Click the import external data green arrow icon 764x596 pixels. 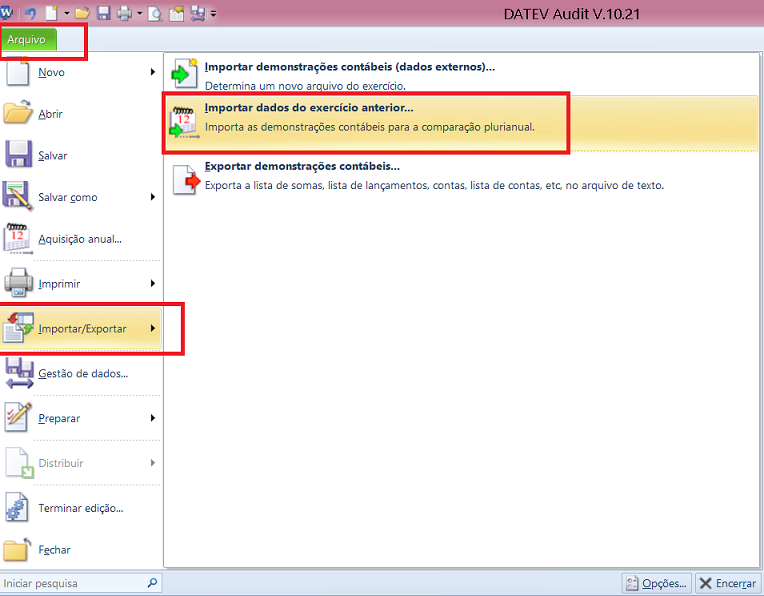(x=185, y=74)
